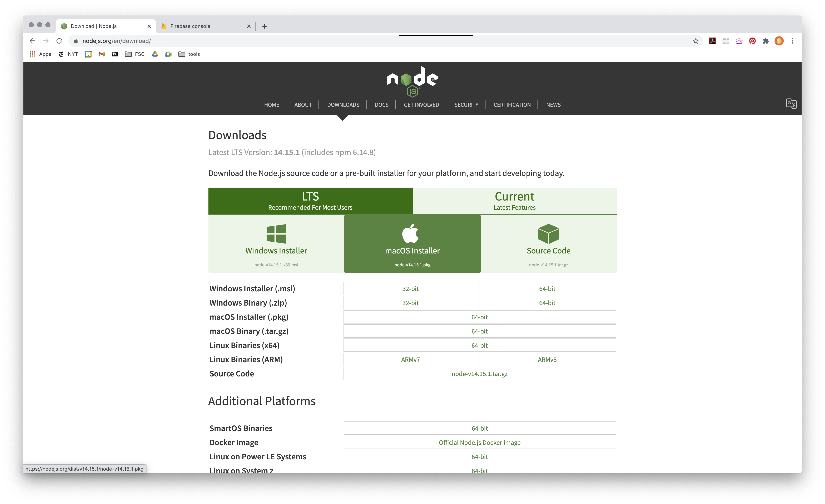Download Linux ARMv7 binaries
Screen dimensions: 825x504
410,359
